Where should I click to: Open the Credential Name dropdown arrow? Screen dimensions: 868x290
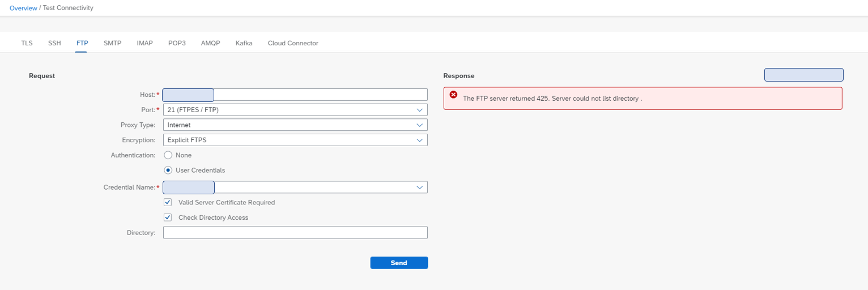(419, 187)
